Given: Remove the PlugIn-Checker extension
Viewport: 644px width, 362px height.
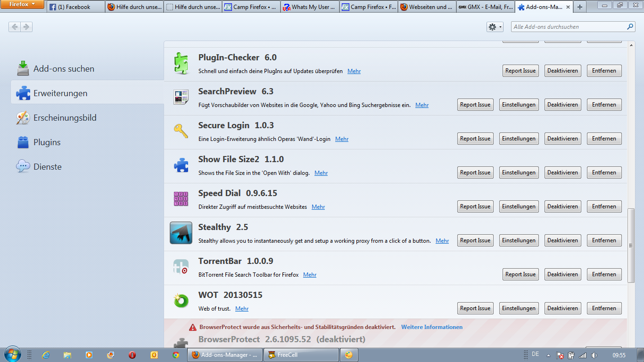Looking at the screenshot, I should [604, 71].
